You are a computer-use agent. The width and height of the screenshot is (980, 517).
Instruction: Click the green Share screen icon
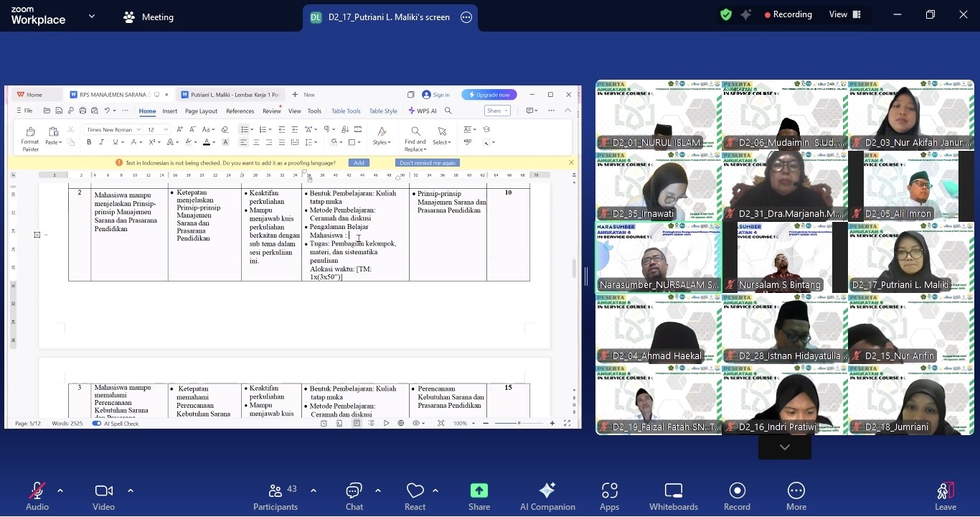pyautogui.click(x=479, y=490)
